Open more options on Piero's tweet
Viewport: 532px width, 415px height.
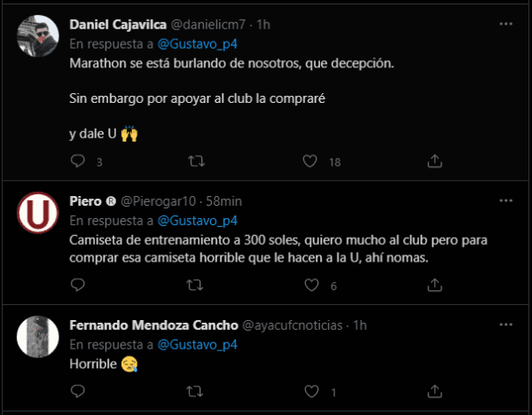point(505,201)
